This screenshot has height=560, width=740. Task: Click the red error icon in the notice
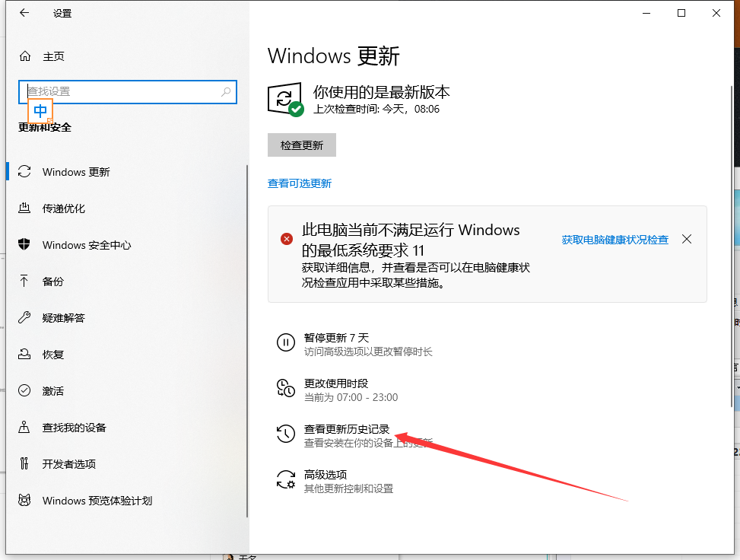287,239
